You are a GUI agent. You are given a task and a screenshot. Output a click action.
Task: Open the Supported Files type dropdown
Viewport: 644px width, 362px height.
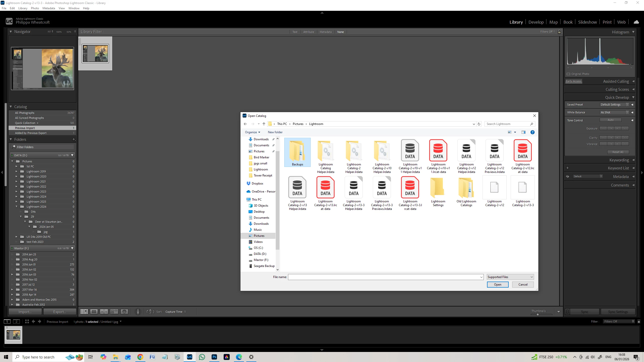click(510, 277)
